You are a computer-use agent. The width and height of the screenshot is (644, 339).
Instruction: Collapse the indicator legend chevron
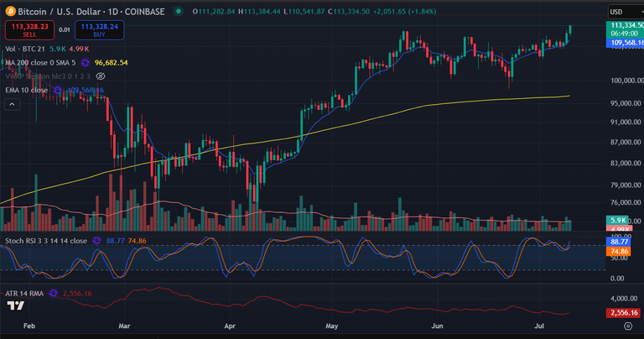12,104
